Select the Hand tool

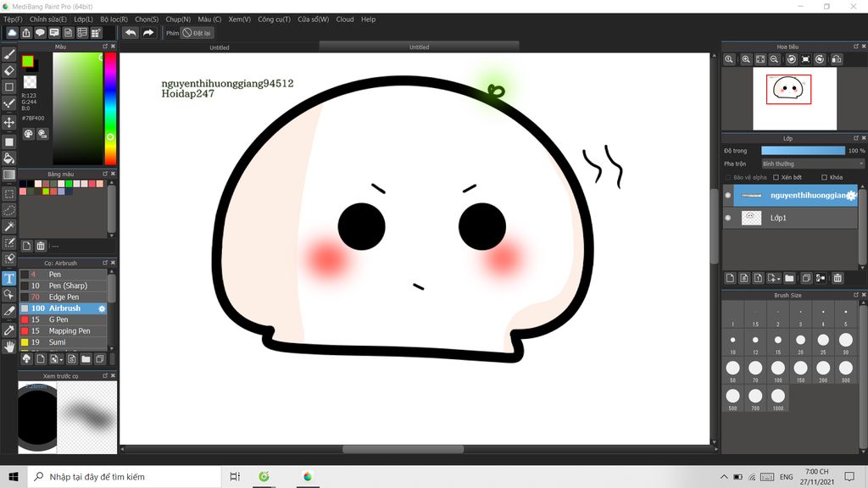click(9, 347)
